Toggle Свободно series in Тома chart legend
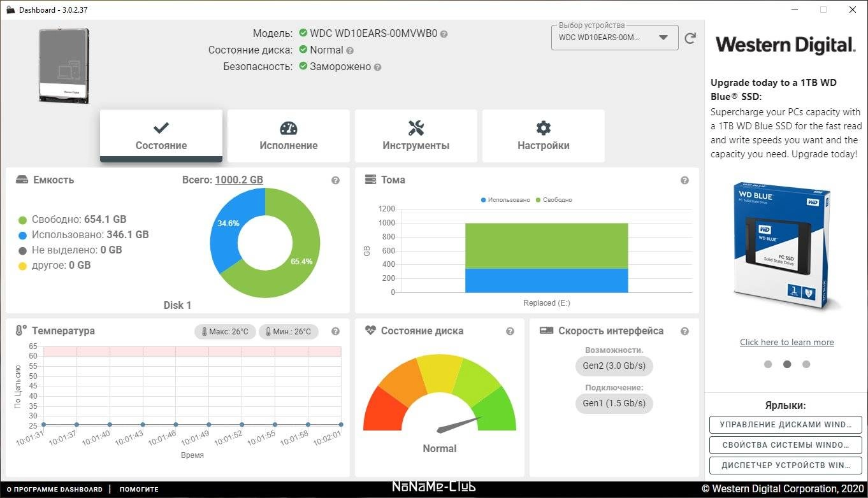The image size is (868, 498). [x=554, y=200]
